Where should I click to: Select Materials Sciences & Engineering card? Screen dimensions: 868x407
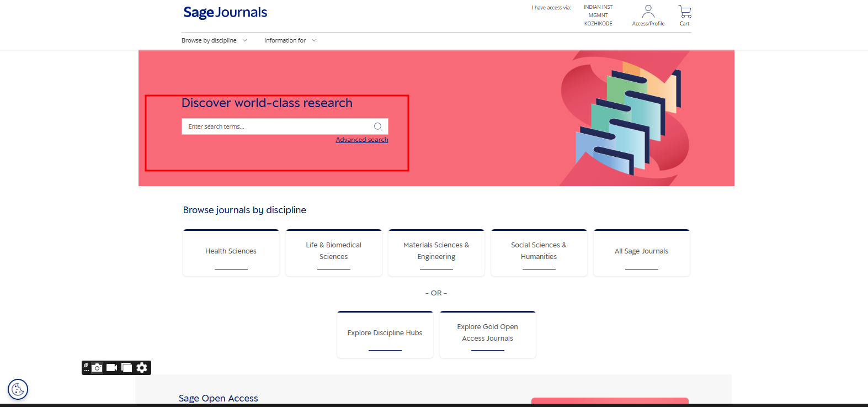[x=436, y=252]
